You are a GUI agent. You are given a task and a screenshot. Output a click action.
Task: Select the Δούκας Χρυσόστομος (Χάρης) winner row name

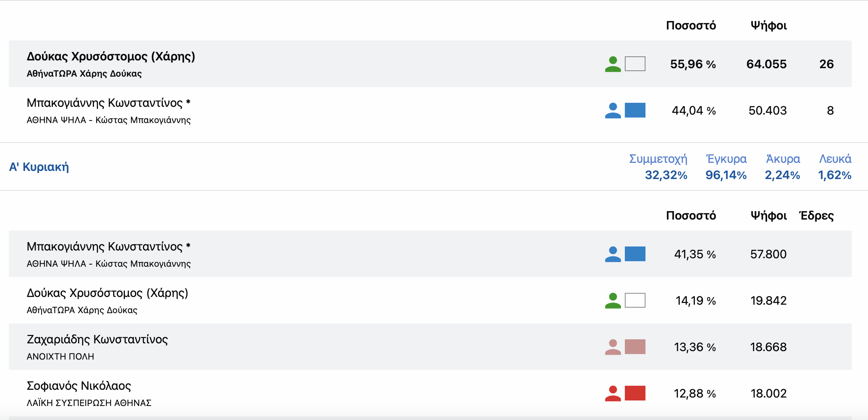click(111, 56)
